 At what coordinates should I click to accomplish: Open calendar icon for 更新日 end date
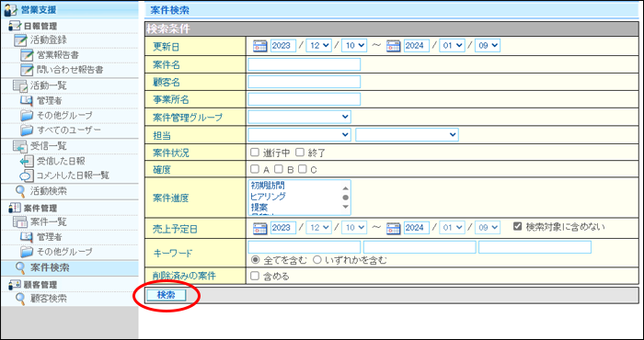tap(393, 46)
